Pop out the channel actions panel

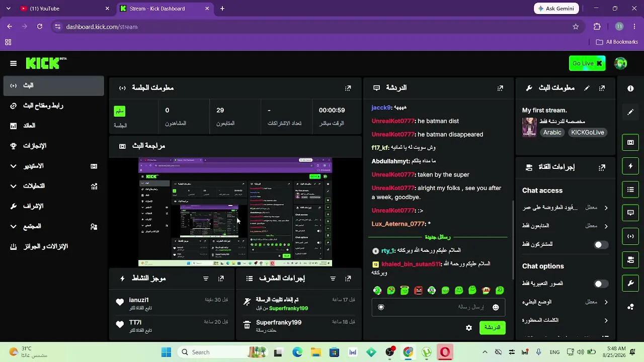point(602,167)
